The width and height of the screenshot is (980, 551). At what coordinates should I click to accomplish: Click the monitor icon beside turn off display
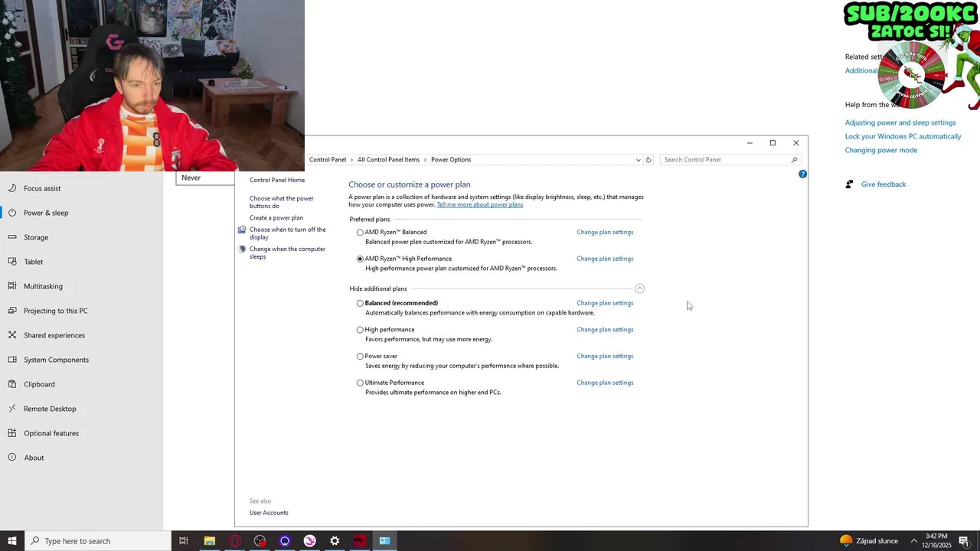[x=242, y=230]
